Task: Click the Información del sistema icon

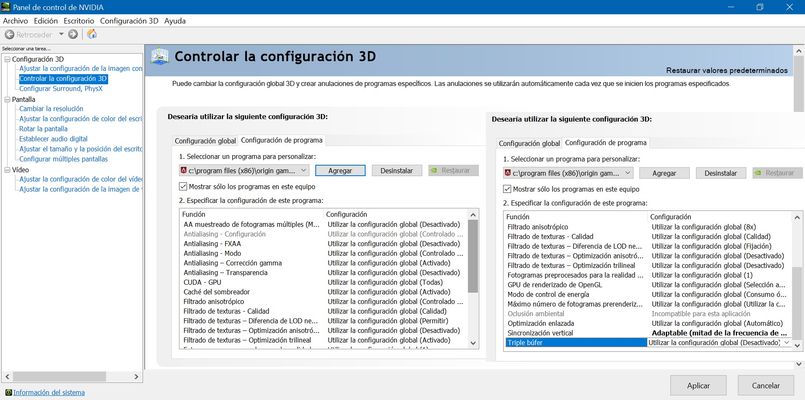Action: (x=8, y=392)
